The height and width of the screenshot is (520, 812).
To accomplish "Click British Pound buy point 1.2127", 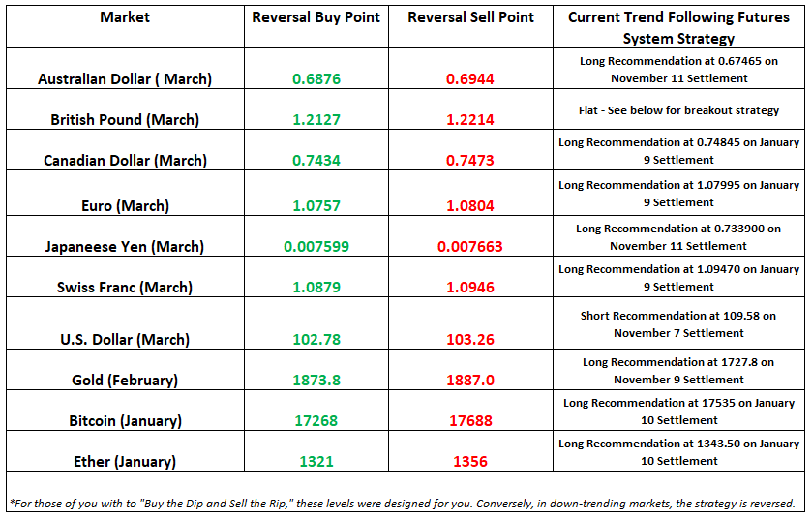I will (316, 120).
